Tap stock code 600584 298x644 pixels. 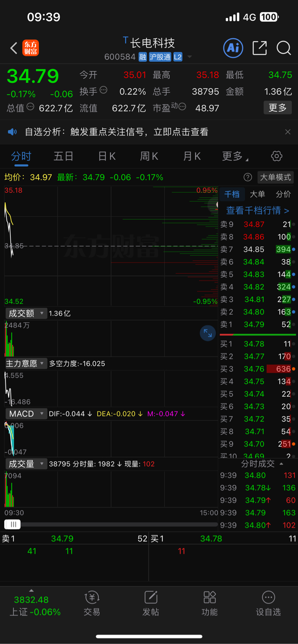pyautogui.click(x=120, y=57)
